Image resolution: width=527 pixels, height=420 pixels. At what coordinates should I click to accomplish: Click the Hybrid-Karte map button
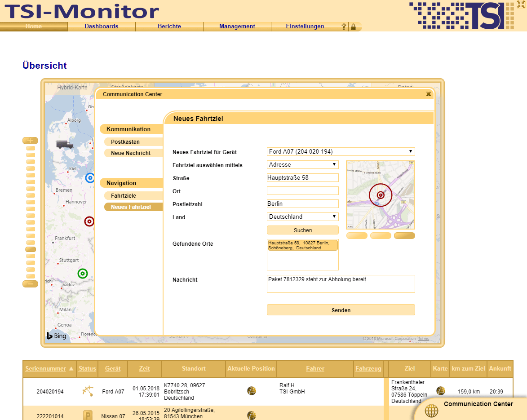coord(72,87)
